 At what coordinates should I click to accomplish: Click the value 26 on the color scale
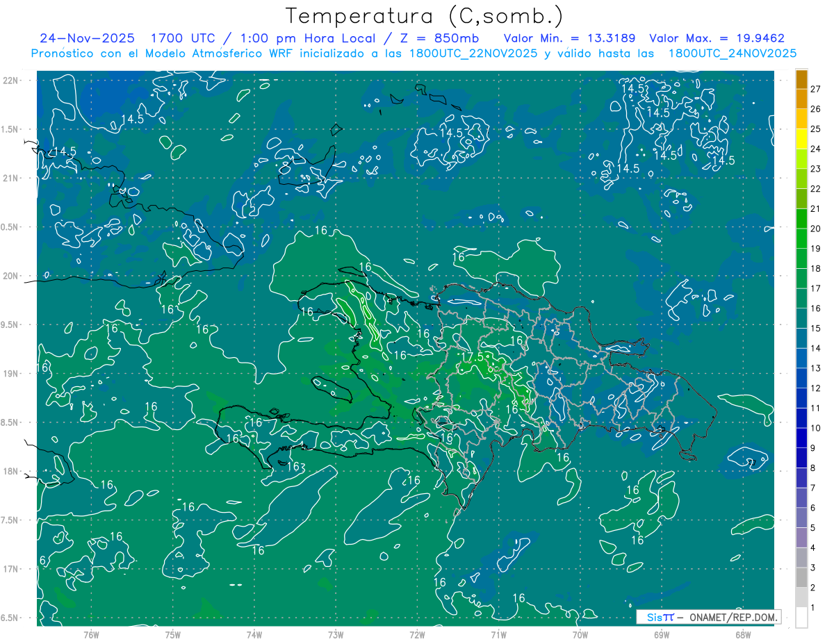816,109
